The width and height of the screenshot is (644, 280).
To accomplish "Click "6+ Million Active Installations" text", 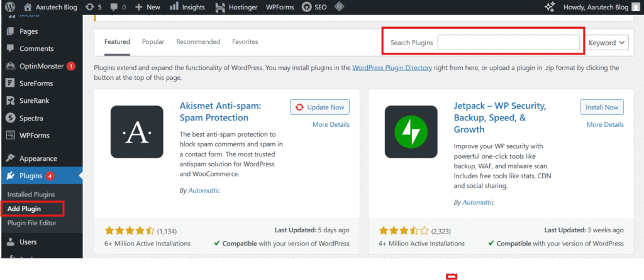I will tap(147, 244).
